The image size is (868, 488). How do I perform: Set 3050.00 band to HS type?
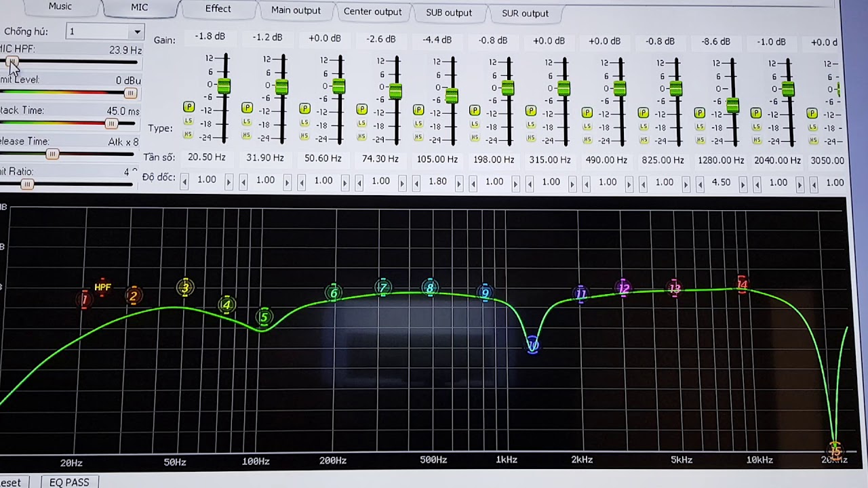point(812,141)
